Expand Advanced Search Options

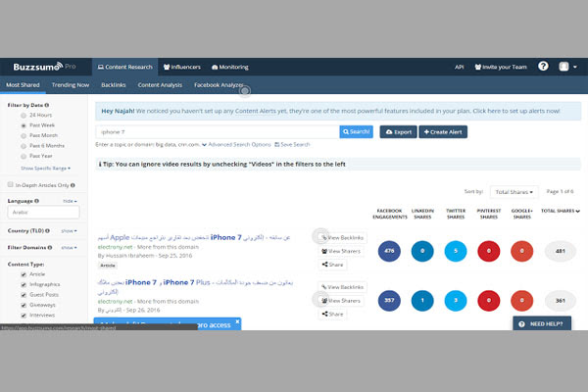click(236, 144)
